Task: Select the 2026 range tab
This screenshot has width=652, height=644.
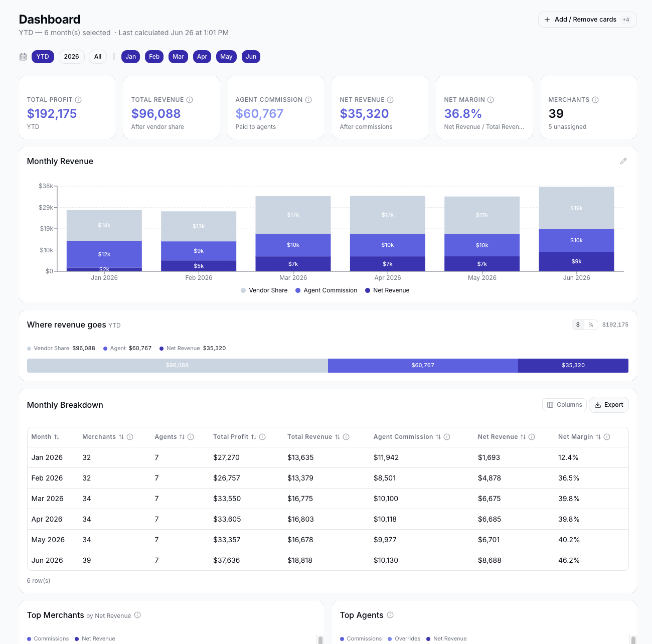Action: pyautogui.click(x=72, y=57)
